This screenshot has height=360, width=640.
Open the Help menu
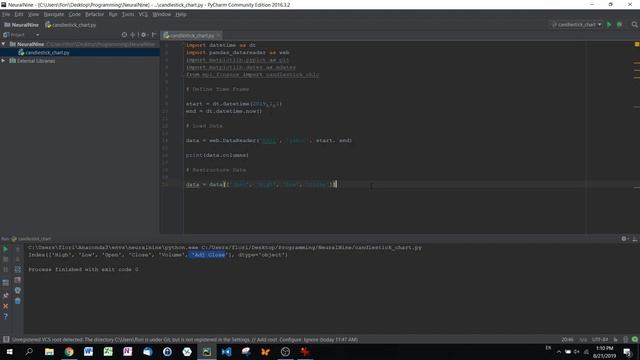pyautogui.click(x=181, y=14)
